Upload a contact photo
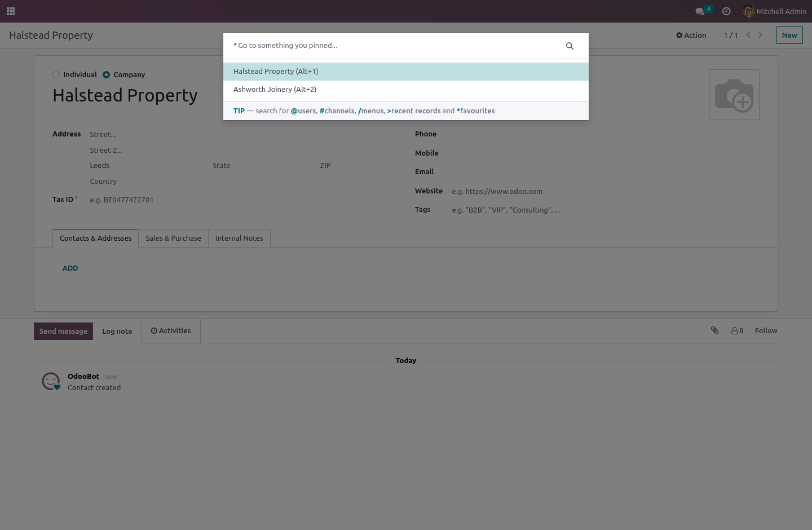Image resolution: width=812 pixels, height=530 pixels. pos(734,95)
